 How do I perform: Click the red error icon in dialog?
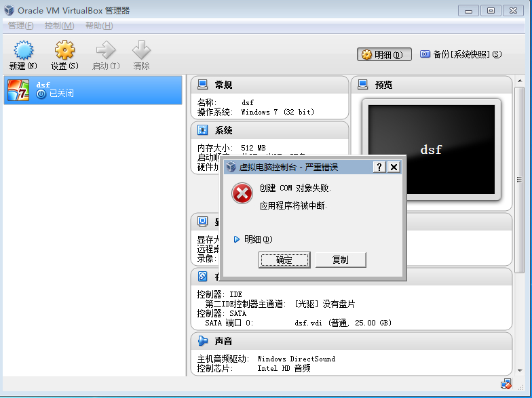(x=242, y=193)
